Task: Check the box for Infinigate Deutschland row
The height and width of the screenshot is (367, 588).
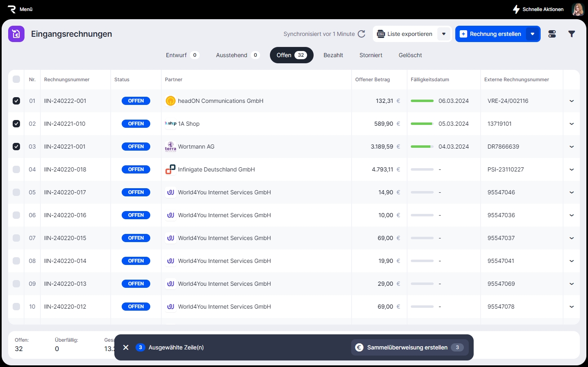Action: click(16, 169)
